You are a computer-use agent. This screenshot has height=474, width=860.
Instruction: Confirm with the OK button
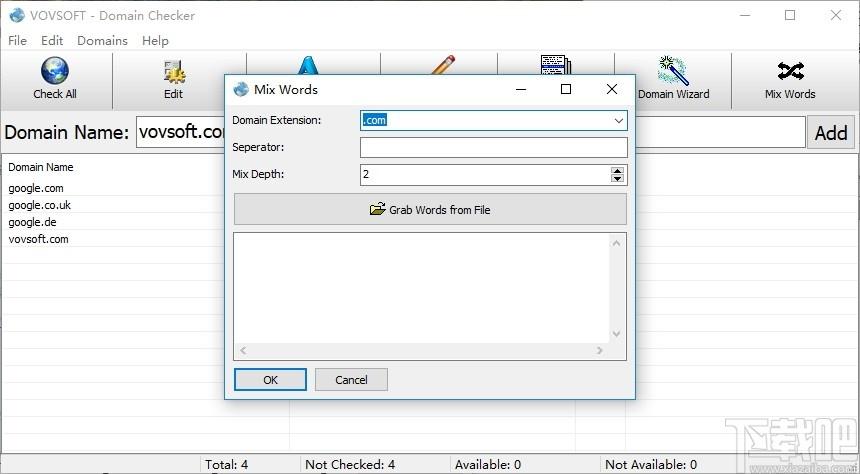(270, 380)
